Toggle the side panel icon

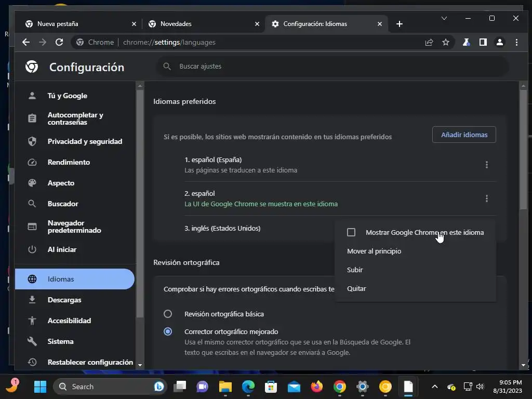click(x=483, y=42)
